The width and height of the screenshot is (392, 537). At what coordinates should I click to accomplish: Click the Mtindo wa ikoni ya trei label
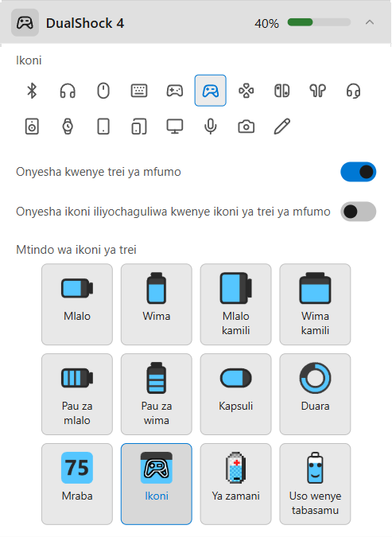76,250
